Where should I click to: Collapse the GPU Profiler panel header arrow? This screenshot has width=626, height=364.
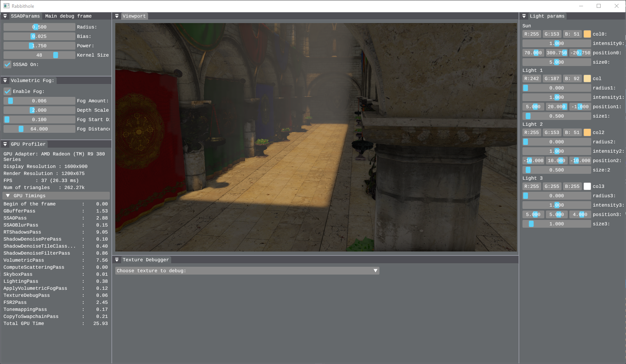[5, 144]
